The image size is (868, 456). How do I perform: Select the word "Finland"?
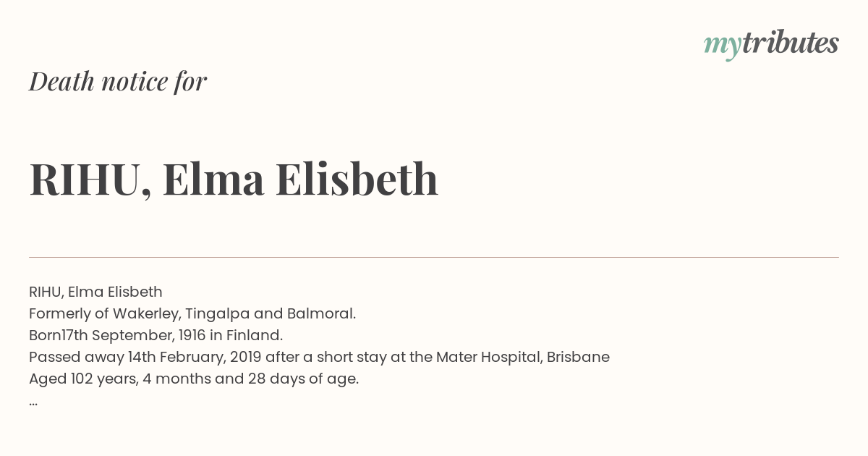252,335
